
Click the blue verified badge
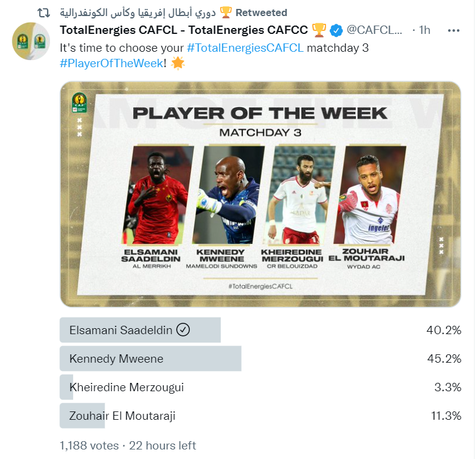pos(336,30)
